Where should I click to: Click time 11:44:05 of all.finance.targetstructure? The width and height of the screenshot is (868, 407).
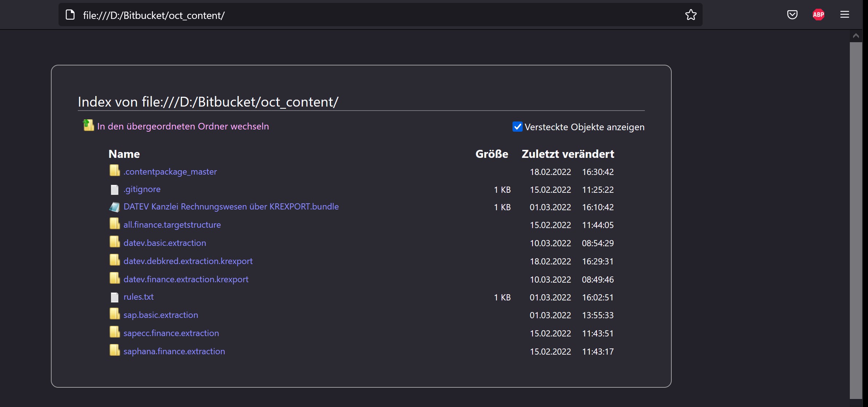tap(598, 225)
